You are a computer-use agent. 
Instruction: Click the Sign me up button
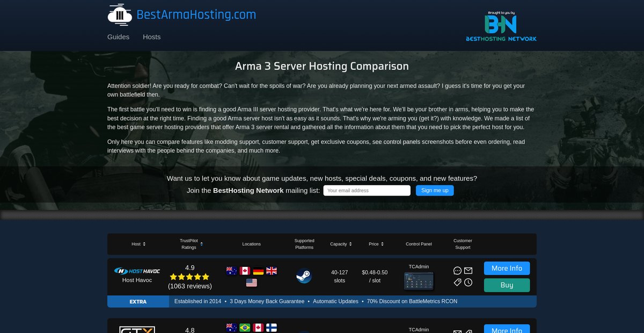pos(435,191)
